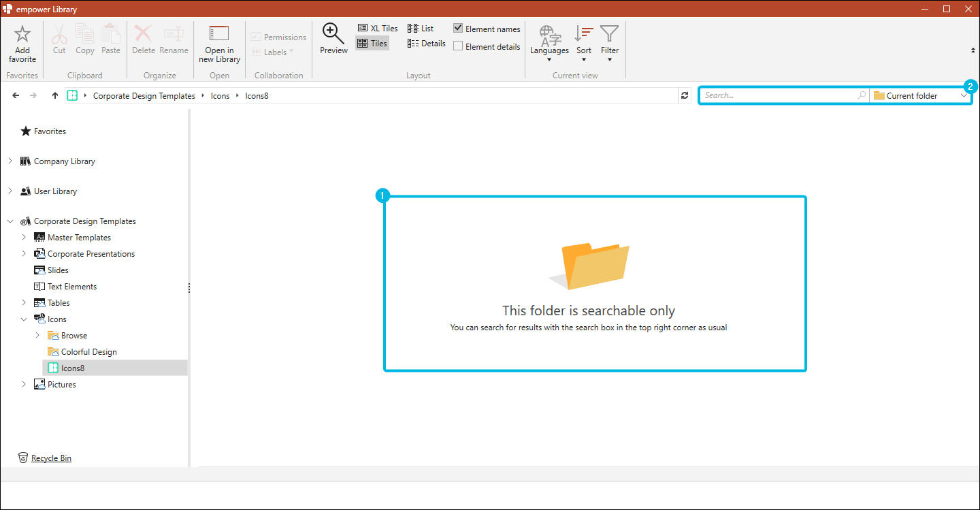Image resolution: width=980 pixels, height=510 pixels.
Task: Select Corporate Presentations folder
Action: click(91, 254)
